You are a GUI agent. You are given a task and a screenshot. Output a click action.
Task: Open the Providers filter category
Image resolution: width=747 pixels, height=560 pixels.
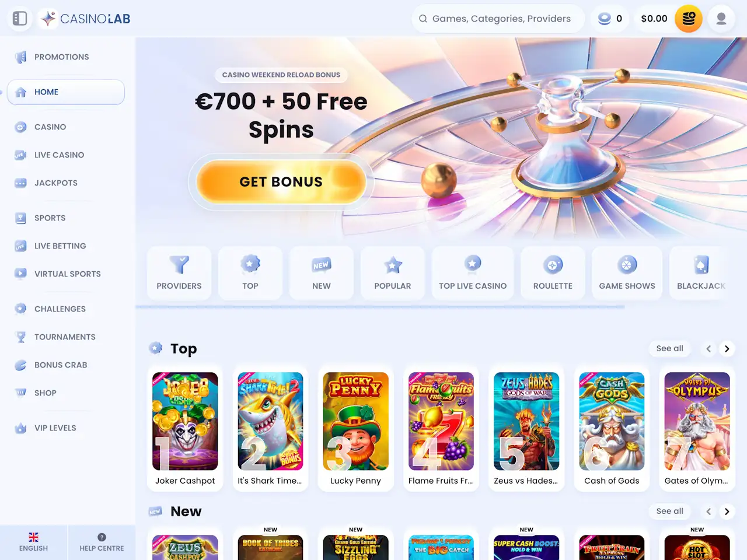[179, 273]
